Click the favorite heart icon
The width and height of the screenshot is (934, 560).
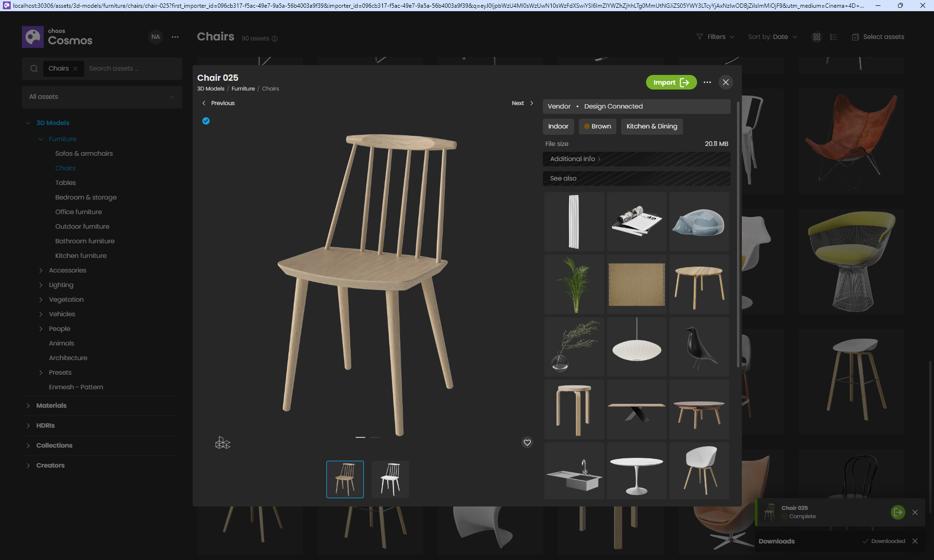[527, 443]
